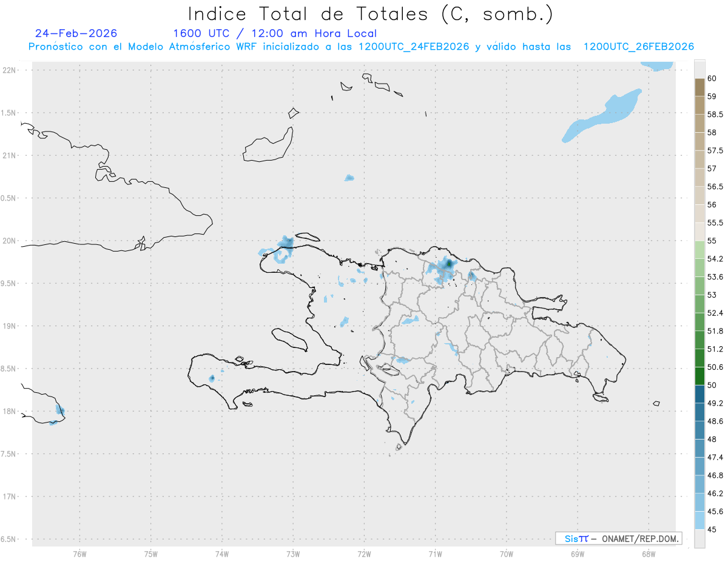Click the '20N' latitude label
The height and width of the screenshot is (562, 728).
[9, 241]
